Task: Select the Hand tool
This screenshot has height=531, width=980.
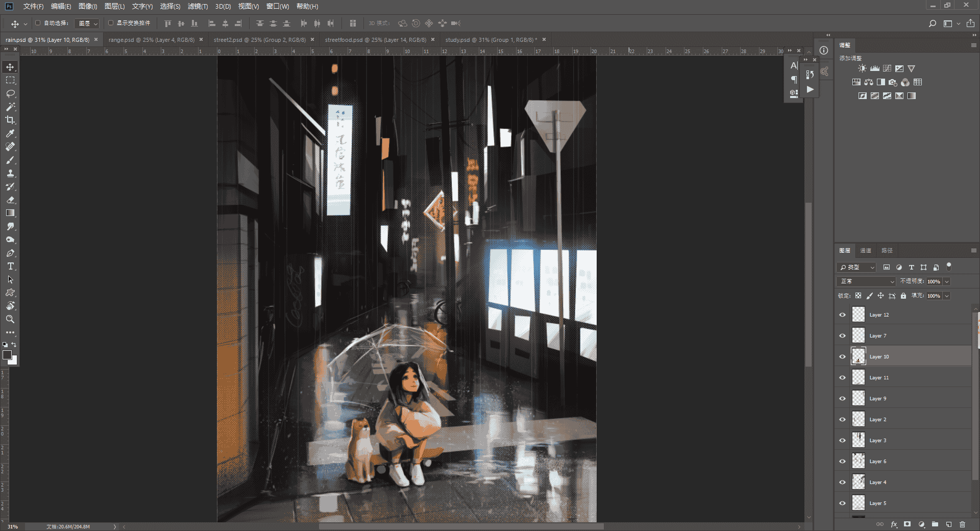Action: pos(10,306)
